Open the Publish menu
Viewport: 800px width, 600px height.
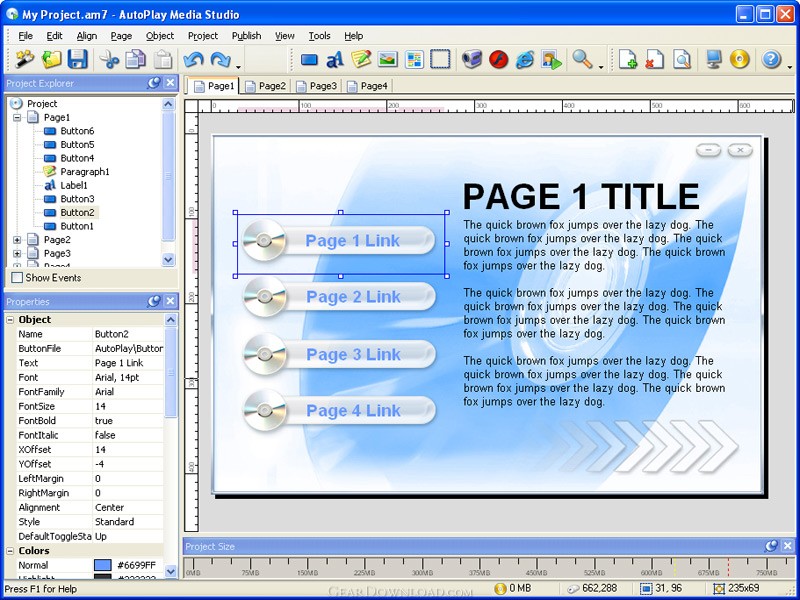(x=246, y=36)
